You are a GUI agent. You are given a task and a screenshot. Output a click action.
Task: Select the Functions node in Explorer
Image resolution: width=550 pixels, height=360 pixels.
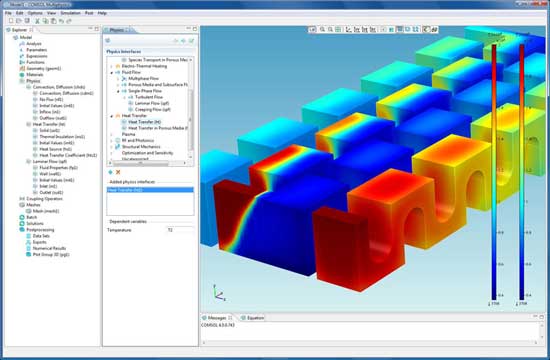tap(35, 62)
